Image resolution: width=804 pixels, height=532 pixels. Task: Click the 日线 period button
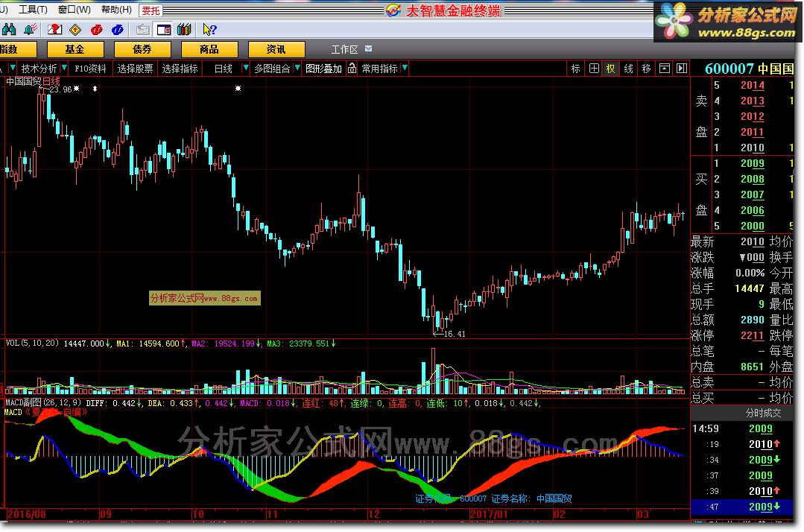click(223, 69)
